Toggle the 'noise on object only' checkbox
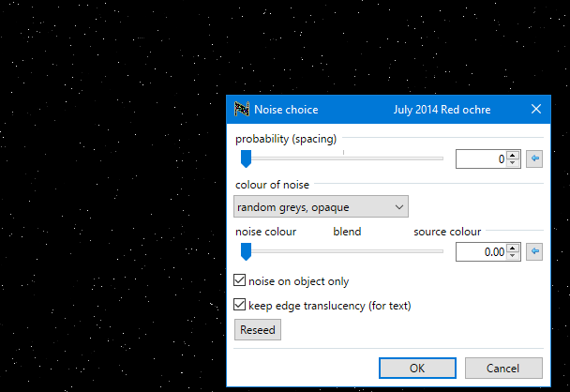 [x=240, y=280]
